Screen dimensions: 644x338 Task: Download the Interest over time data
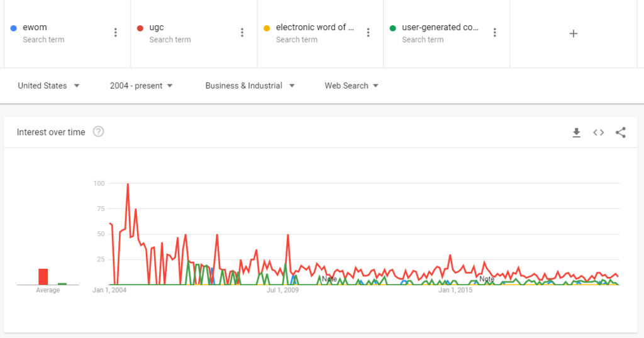coord(576,133)
